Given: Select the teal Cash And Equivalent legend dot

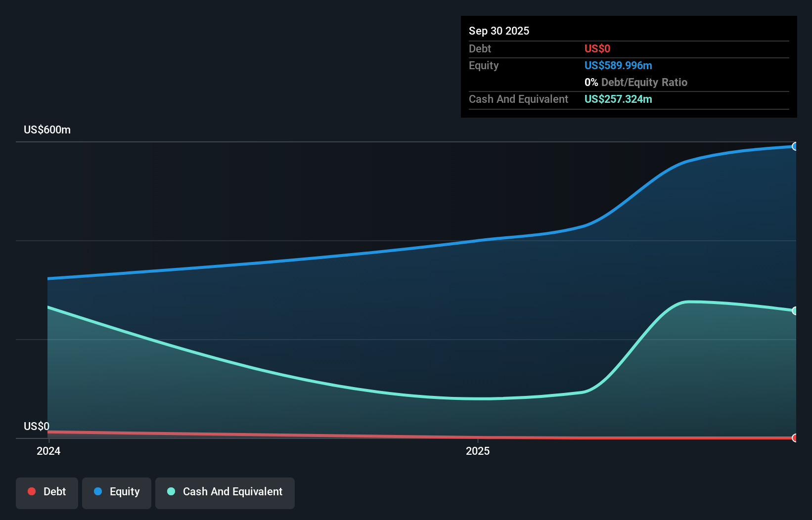Looking at the screenshot, I should click(171, 491).
